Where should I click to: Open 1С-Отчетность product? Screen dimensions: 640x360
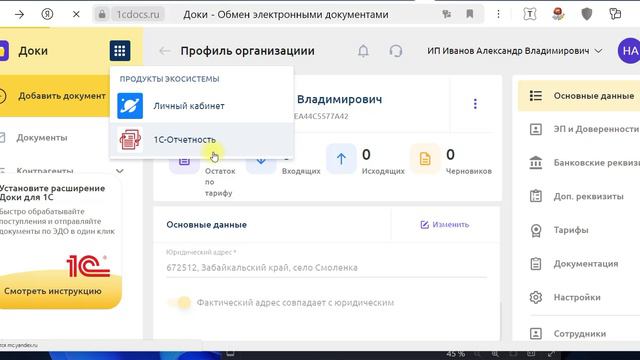tap(202, 139)
